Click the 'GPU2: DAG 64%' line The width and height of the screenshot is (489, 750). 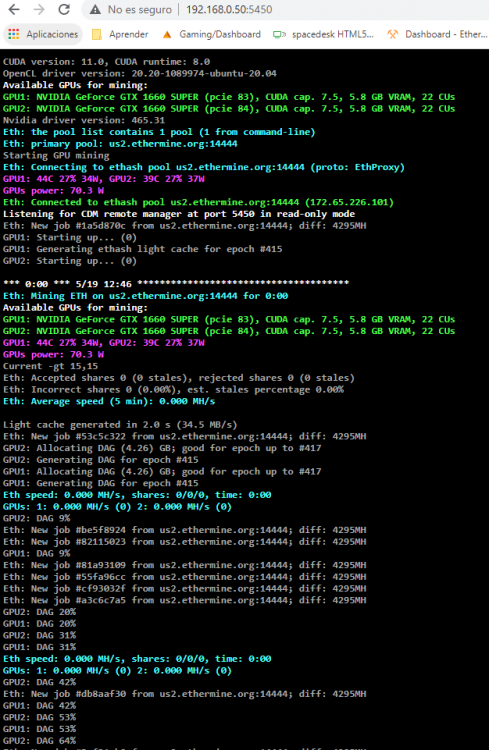(x=39, y=741)
